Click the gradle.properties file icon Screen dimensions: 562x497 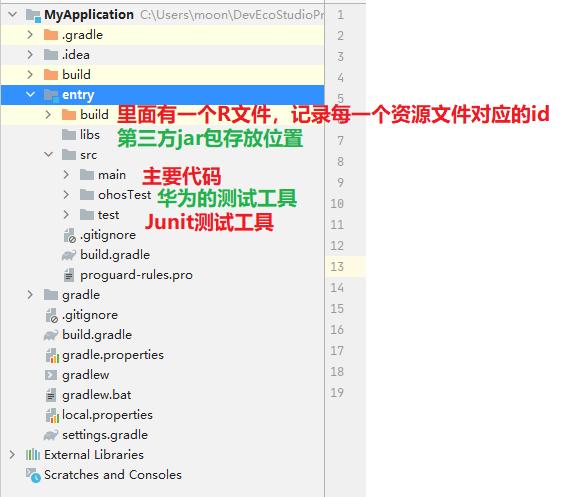tap(52, 355)
